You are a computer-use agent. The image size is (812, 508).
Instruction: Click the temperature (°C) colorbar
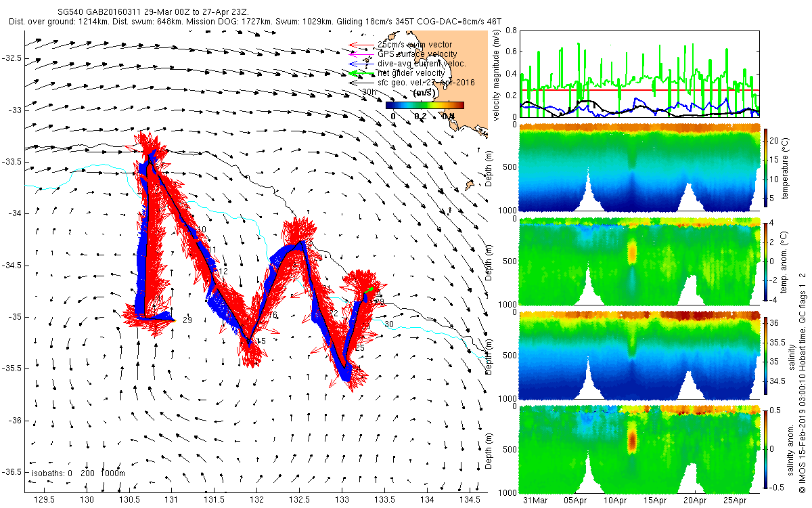coord(766,169)
